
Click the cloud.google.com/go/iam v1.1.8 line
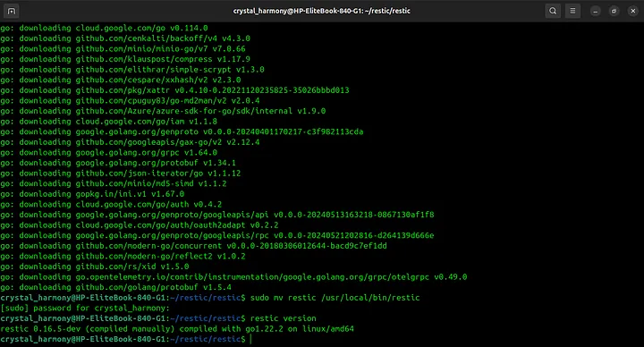pyautogui.click(x=109, y=121)
